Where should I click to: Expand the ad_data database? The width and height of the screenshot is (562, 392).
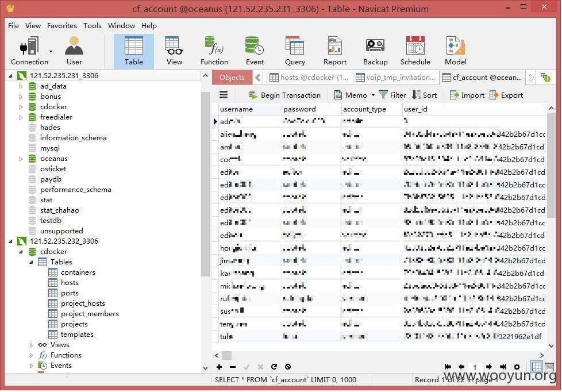[x=21, y=86]
